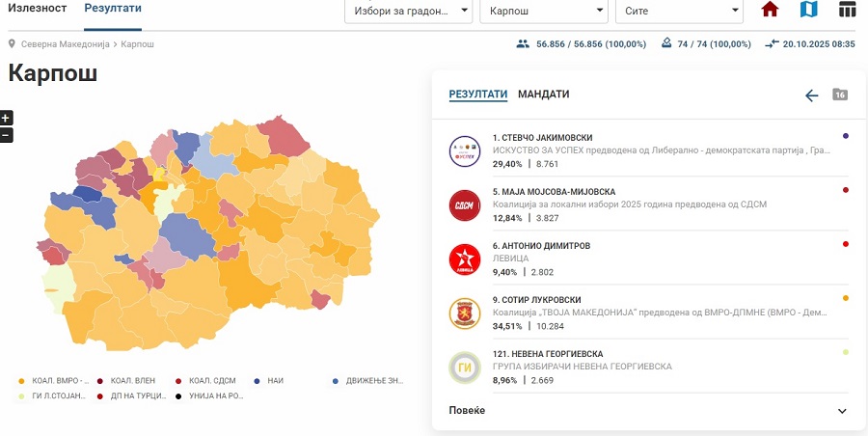Zoom in on the map
Viewport: 868px width, 436px height.
pyautogui.click(x=6, y=119)
